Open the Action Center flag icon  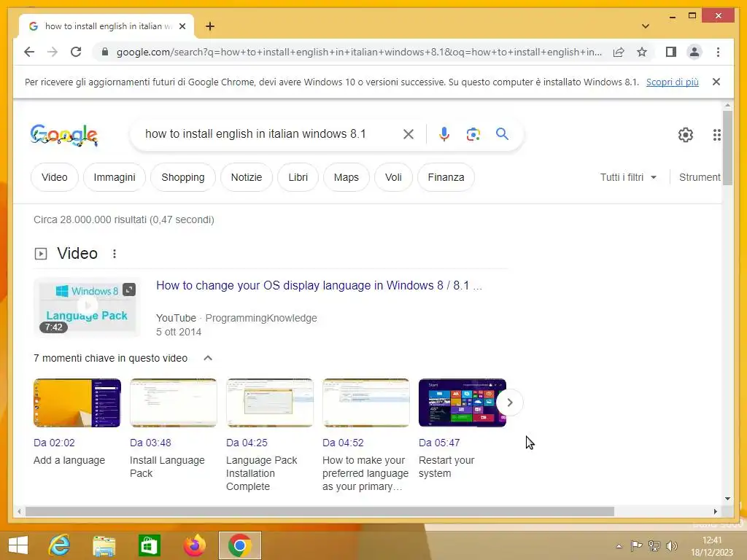(636, 545)
